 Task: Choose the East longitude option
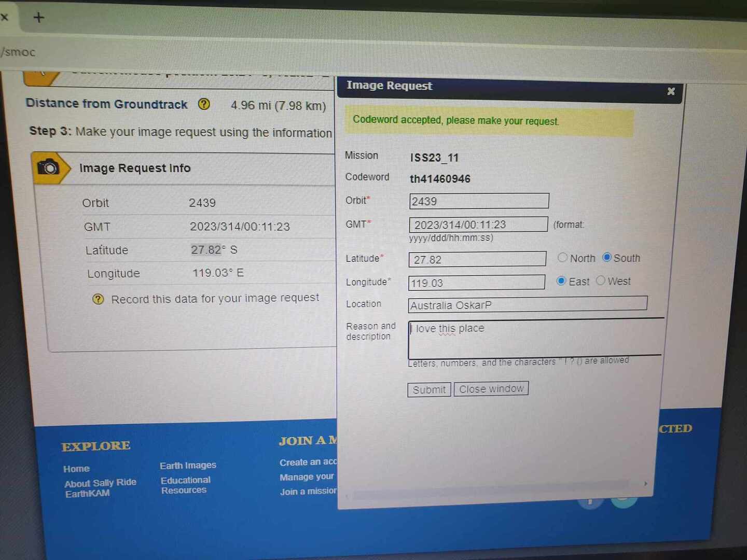click(561, 281)
